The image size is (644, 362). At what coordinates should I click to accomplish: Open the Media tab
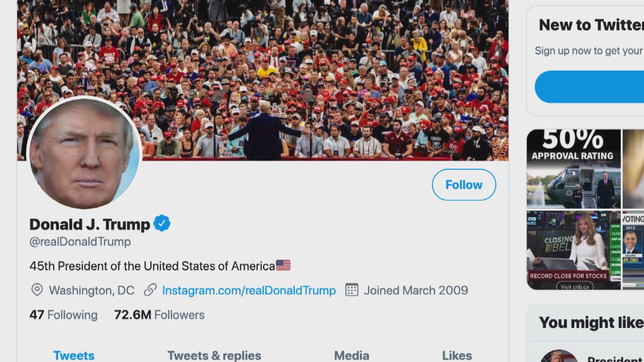point(352,355)
